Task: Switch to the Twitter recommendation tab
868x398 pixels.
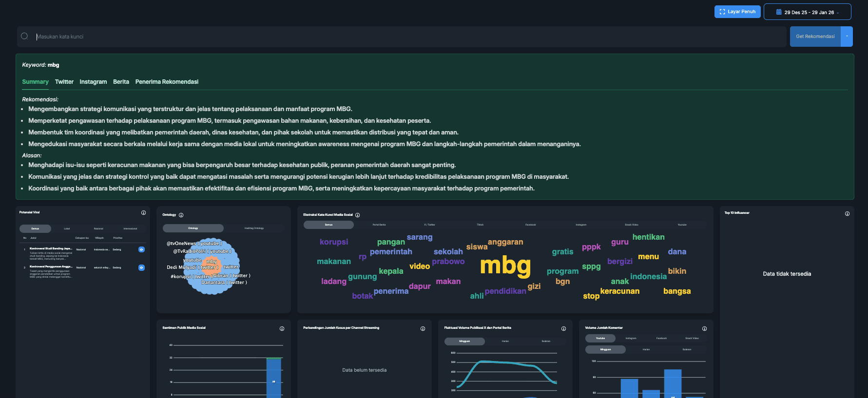Action: coord(64,82)
